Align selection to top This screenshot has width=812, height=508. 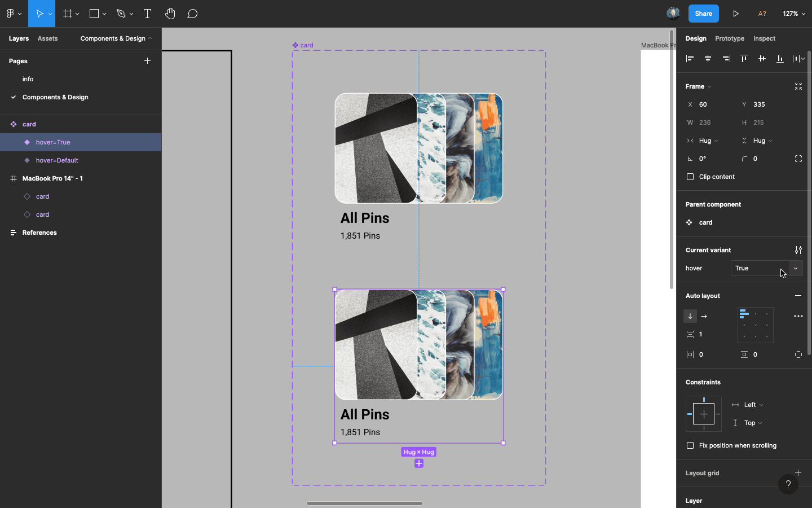744,58
